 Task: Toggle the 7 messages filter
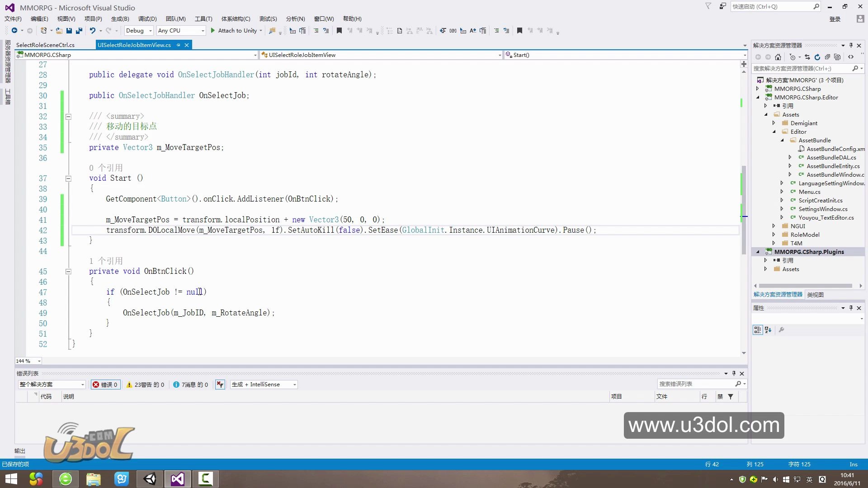click(191, 385)
